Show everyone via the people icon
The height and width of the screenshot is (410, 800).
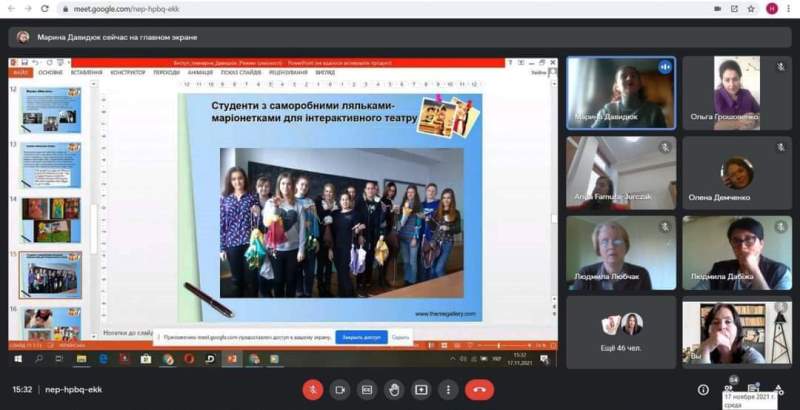[x=729, y=389]
